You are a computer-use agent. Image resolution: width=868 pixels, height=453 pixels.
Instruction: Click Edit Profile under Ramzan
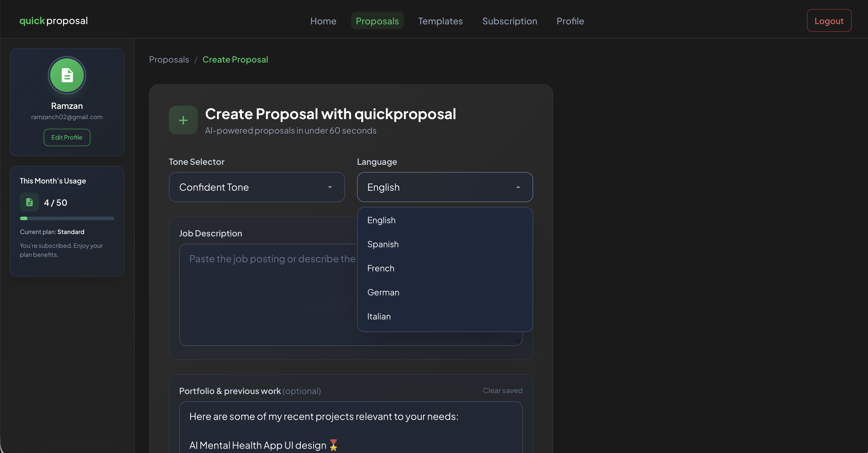pyautogui.click(x=67, y=137)
